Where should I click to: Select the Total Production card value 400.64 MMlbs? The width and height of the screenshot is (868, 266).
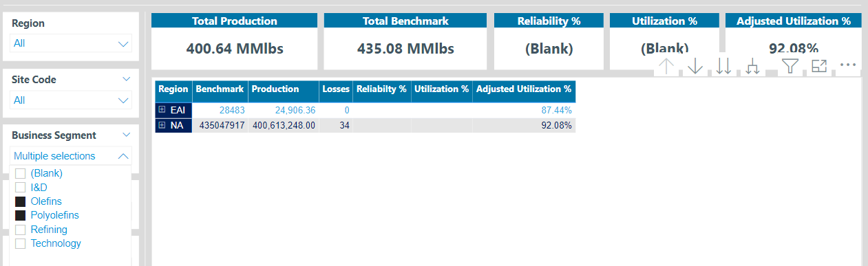click(x=235, y=49)
